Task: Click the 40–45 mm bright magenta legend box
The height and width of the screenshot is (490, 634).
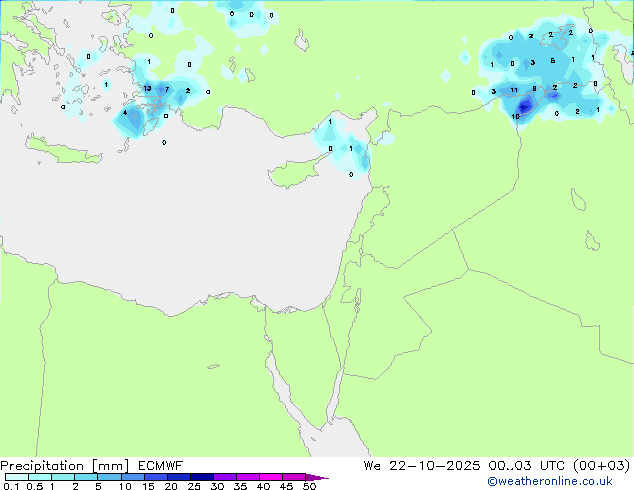Action: 271,477
